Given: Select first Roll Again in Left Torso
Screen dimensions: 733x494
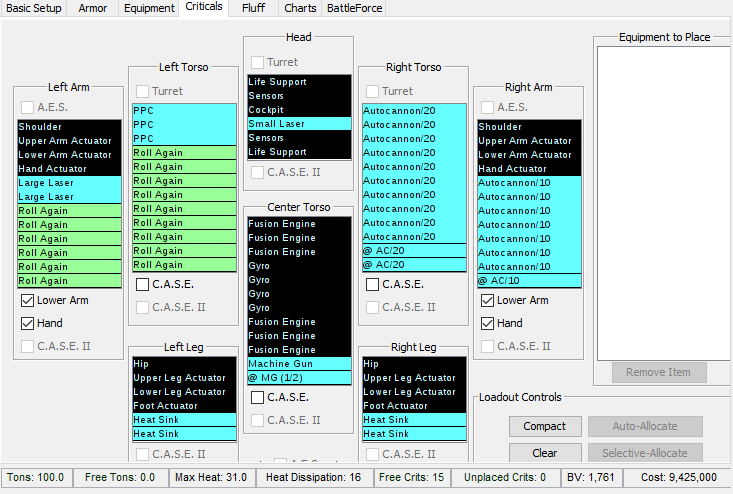Looking at the screenshot, I should (x=184, y=153).
